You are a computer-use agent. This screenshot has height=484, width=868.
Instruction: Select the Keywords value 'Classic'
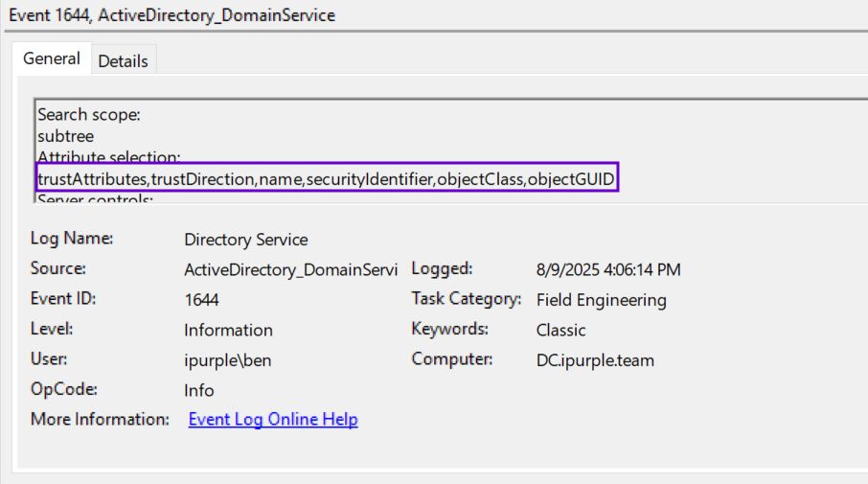(x=560, y=330)
